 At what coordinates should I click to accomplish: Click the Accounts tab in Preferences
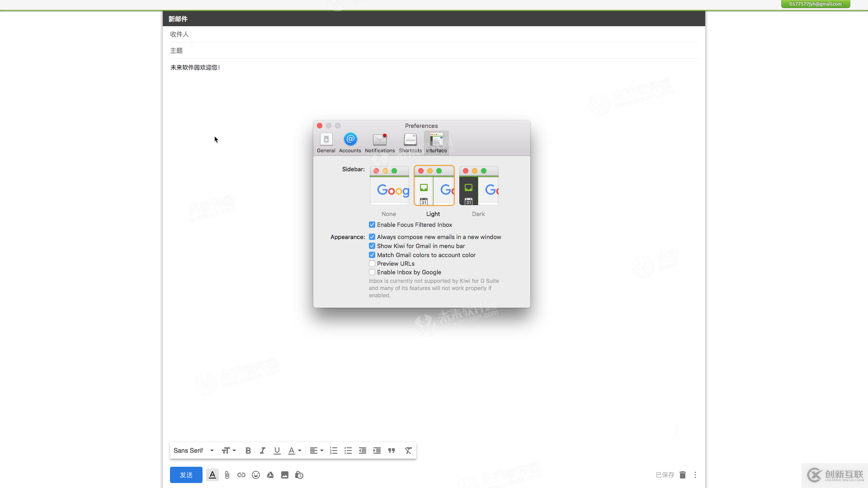[x=350, y=142]
